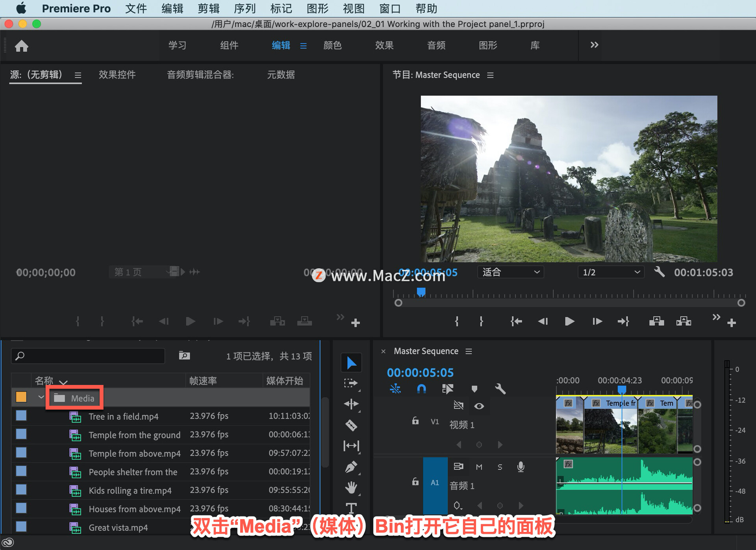
Task: Click Program monitor playhead on time ruler
Action: coord(421,292)
